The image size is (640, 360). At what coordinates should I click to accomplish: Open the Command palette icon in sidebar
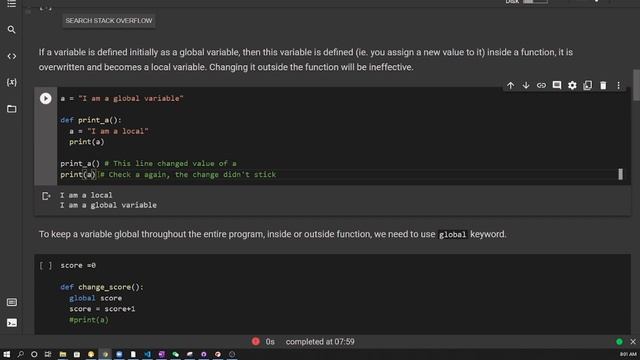coord(12,302)
